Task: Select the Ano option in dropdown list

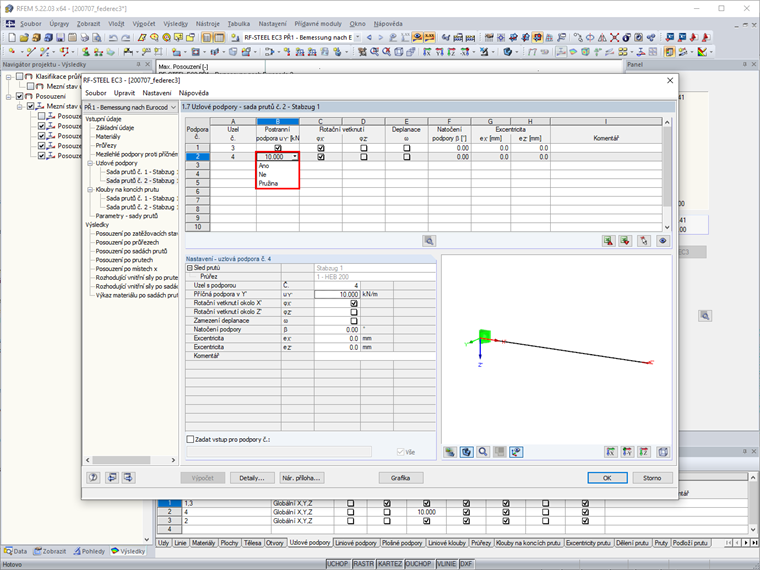Action: tap(278, 165)
